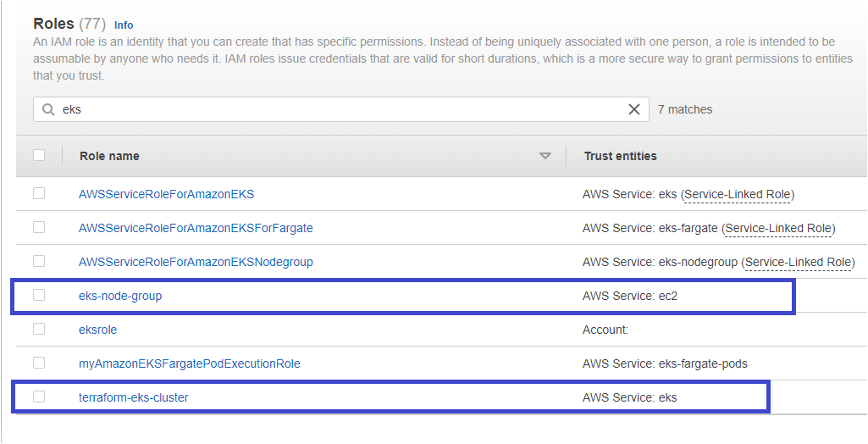Toggle the select-all roles checkbox
Viewport: 868px width, 444px height.
[x=39, y=155]
